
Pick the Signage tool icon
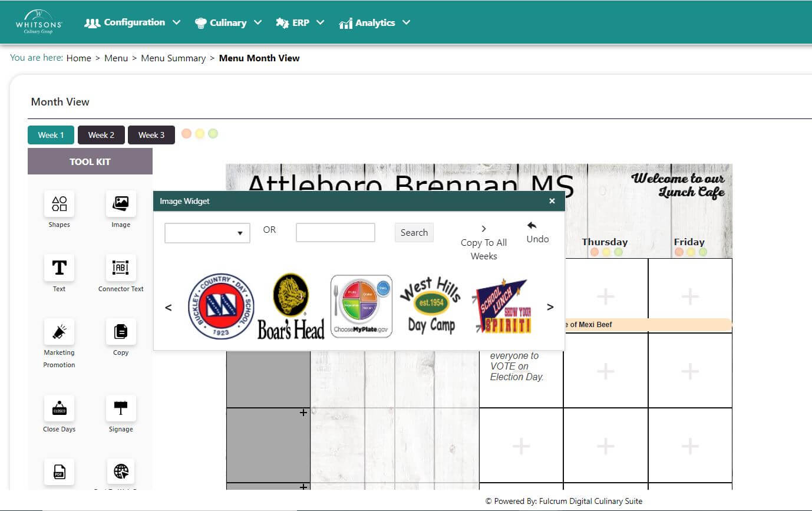click(x=121, y=408)
